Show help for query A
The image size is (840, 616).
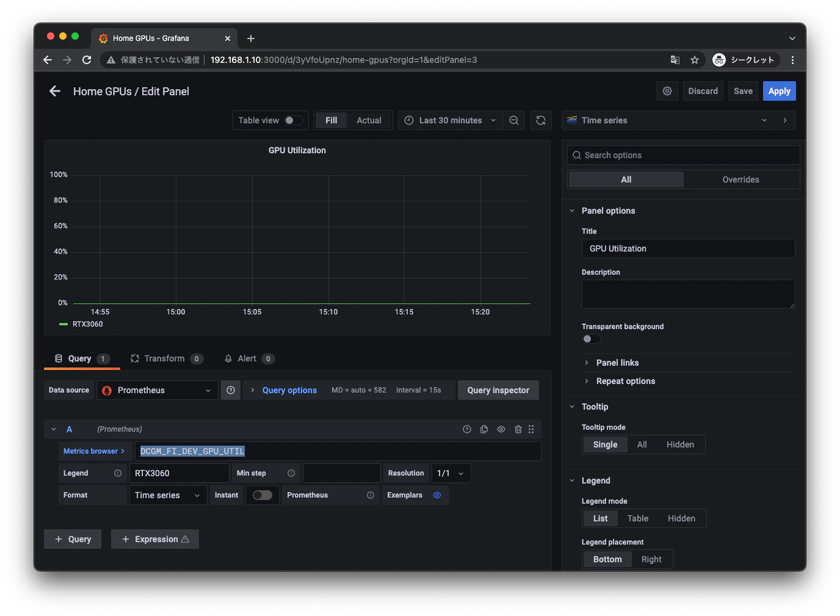(x=467, y=429)
